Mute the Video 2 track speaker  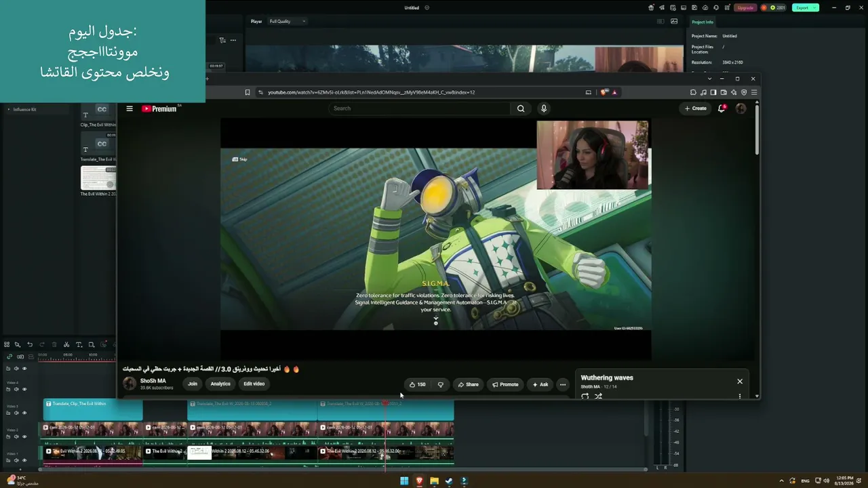pos(16,436)
